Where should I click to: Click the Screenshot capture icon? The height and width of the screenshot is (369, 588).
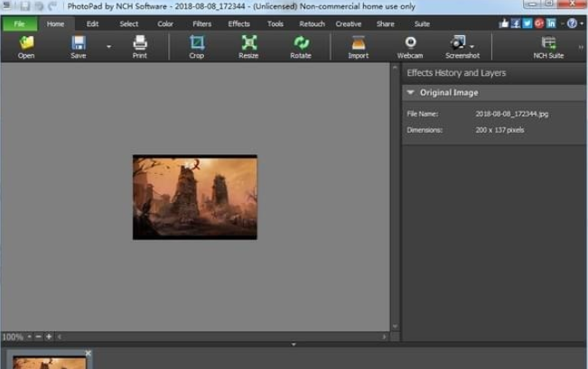point(458,42)
